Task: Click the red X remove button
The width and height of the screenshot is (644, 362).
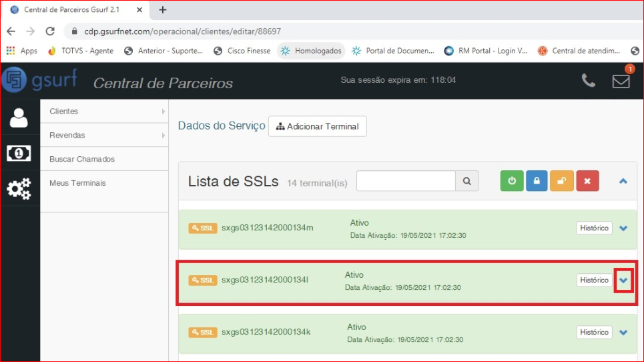Action: pyautogui.click(x=587, y=181)
